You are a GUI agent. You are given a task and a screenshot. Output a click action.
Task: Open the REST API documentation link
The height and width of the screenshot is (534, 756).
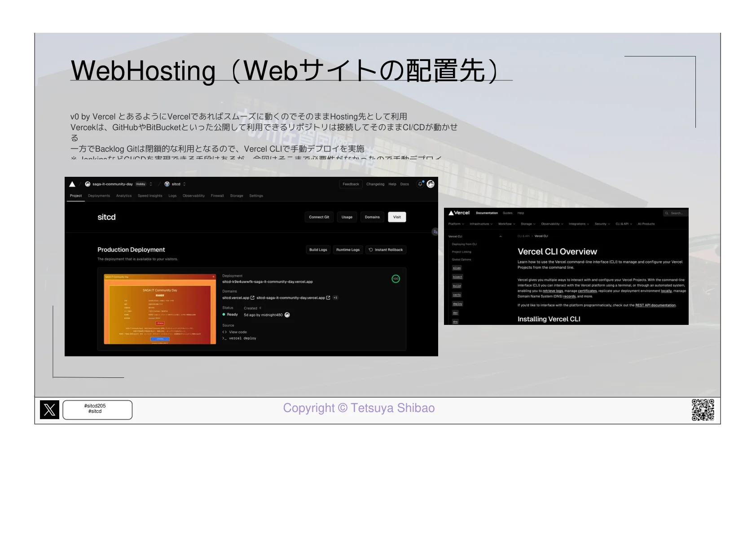point(655,305)
